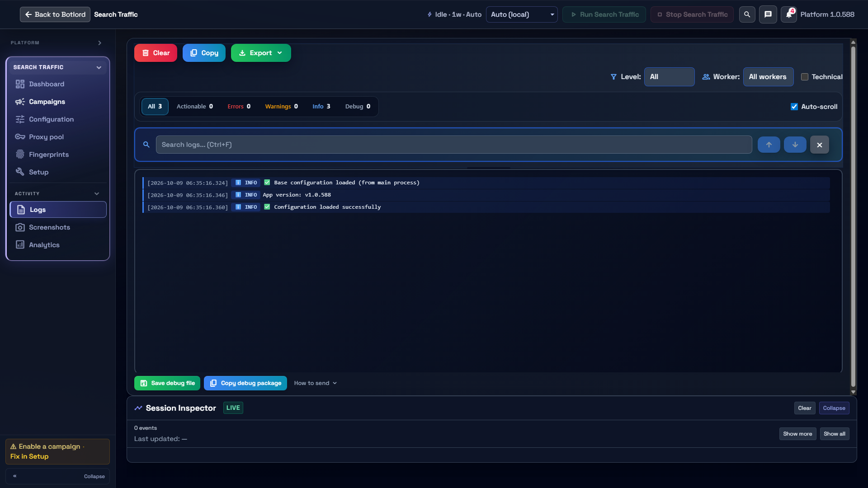The height and width of the screenshot is (488, 868).
Task: Disable the Auto-scroll checkbox
Action: (794, 107)
